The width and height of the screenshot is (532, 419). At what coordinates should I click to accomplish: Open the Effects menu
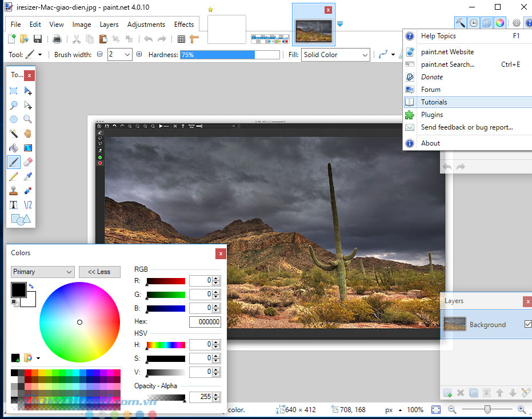pyautogui.click(x=184, y=25)
